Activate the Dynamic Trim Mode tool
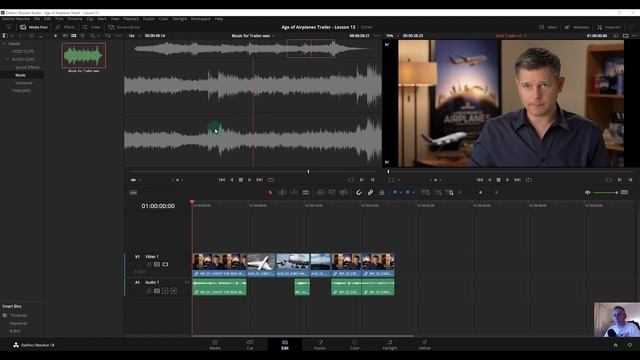 (294, 192)
